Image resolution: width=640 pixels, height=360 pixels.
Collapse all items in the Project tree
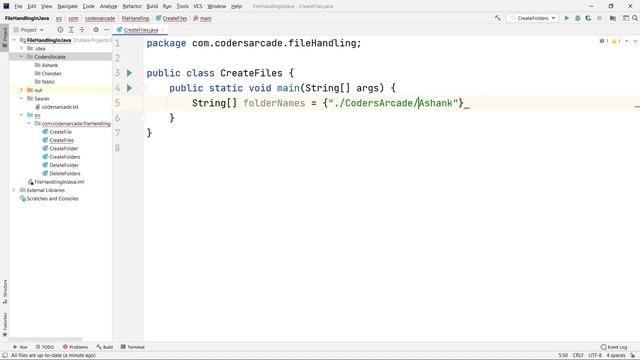82,30
